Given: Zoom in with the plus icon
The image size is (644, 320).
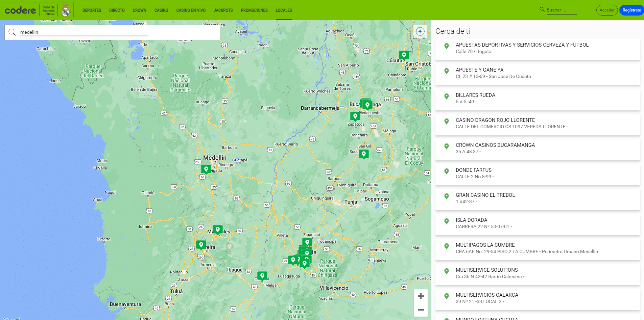Looking at the screenshot, I should coord(421,296).
